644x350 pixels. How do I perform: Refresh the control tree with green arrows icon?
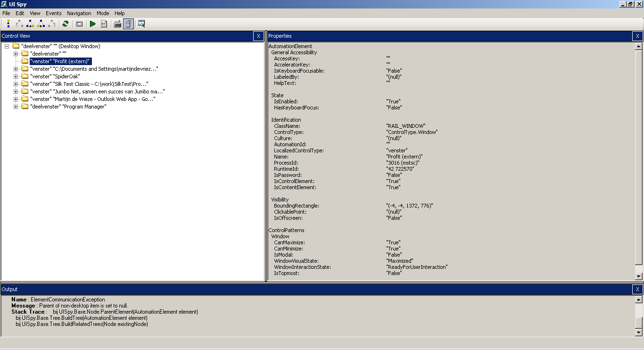point(66,24)
